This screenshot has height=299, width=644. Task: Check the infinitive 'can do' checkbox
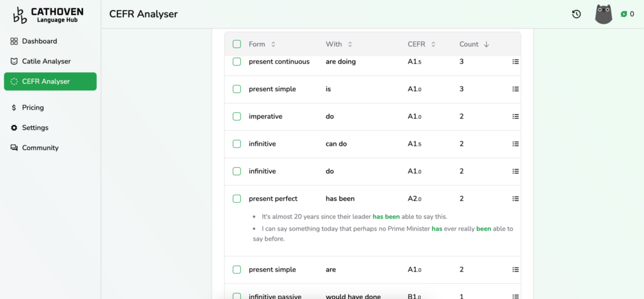coord(236,144)
